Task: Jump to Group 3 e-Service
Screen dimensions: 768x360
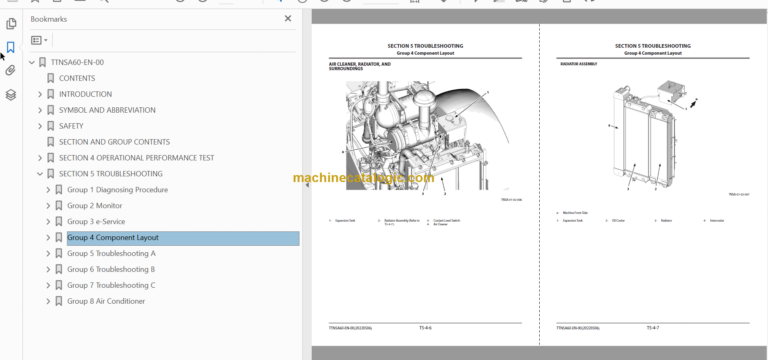Action: coord(96,221)
